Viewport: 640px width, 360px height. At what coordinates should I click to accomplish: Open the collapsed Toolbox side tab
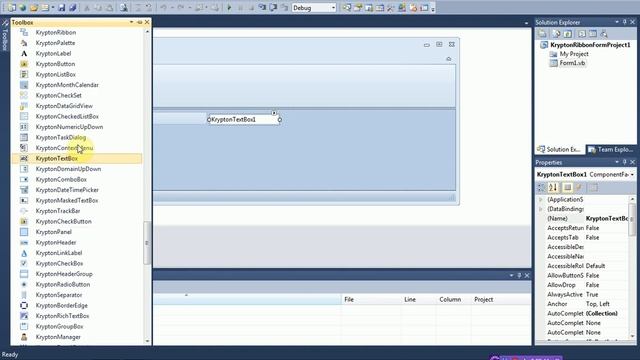point(5,36)
